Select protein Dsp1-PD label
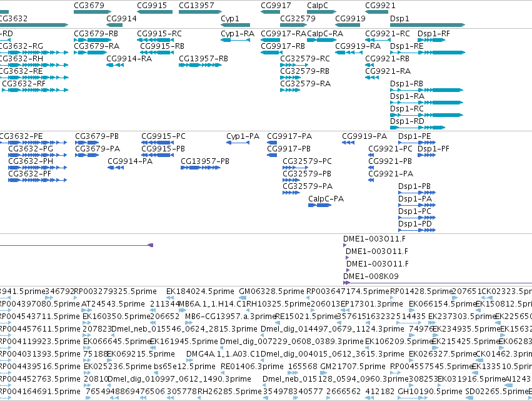Image resolution: width=532 pixels, height=401 pixels. pos(414,224)
